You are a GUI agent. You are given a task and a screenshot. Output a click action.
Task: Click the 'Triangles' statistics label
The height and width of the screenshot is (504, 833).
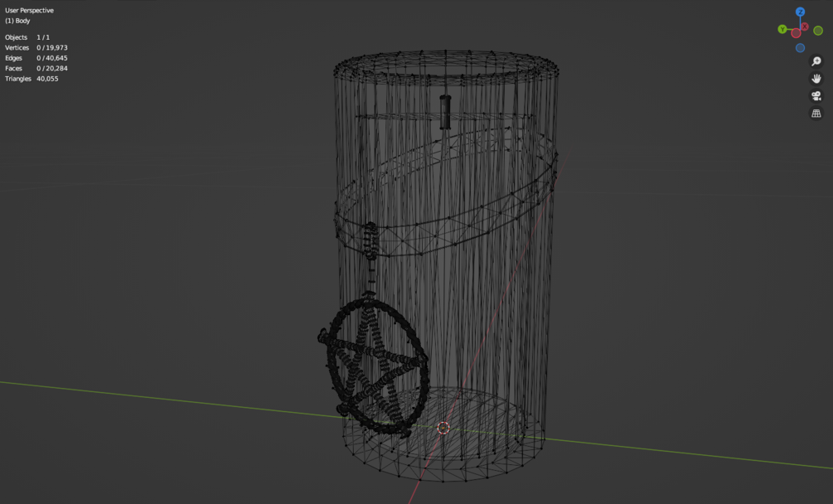[18, 79]
